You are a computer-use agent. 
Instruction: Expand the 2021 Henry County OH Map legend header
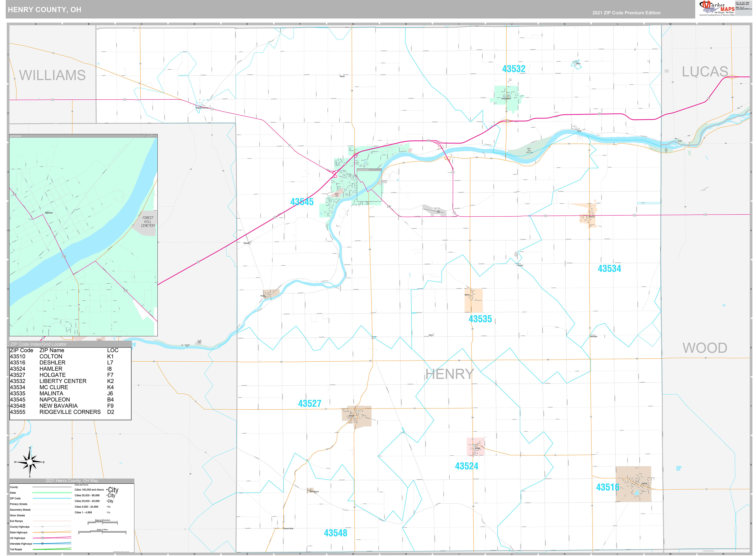point(72,481)
